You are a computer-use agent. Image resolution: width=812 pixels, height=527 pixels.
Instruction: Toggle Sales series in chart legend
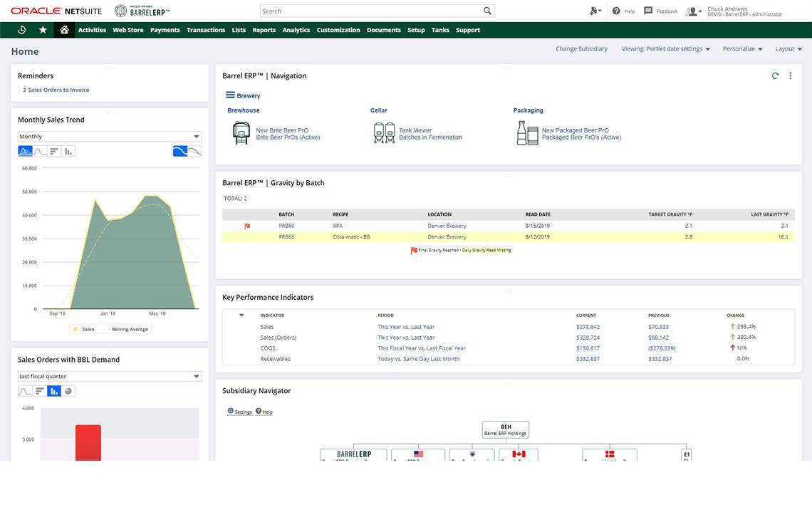pyautogui.click(x=83, y=329)
